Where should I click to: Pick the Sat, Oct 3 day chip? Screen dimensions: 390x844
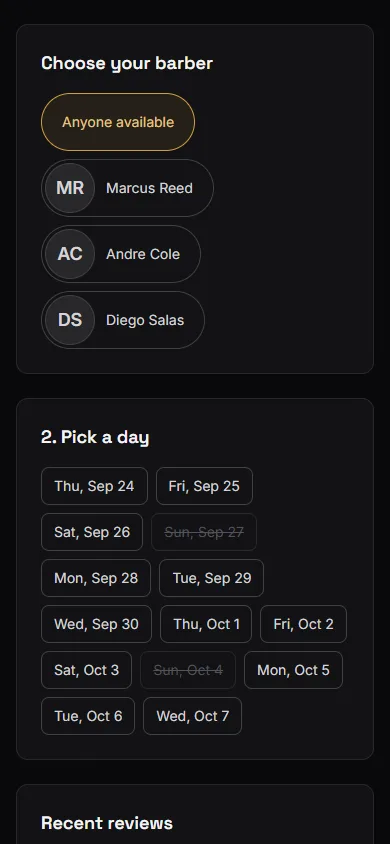pyautogui.click(x=87, y=670)
